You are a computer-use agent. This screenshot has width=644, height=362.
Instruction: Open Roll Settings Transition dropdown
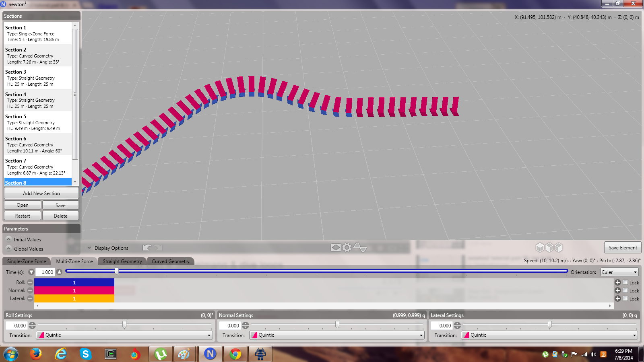(x=124, y=335)
